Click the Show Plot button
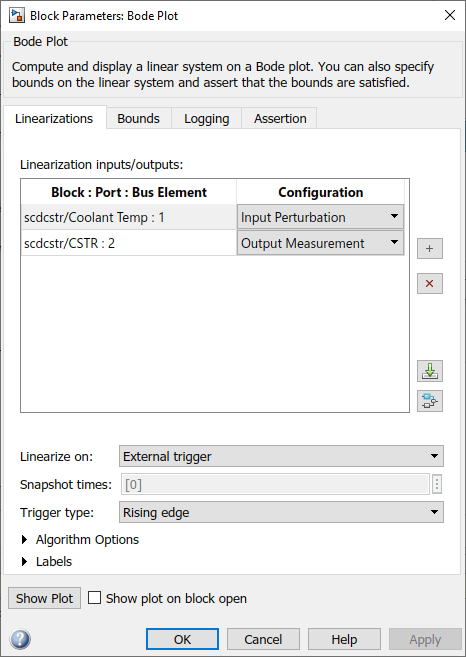Viewport: 466px width, 657px height. click(x=44, y=598)
